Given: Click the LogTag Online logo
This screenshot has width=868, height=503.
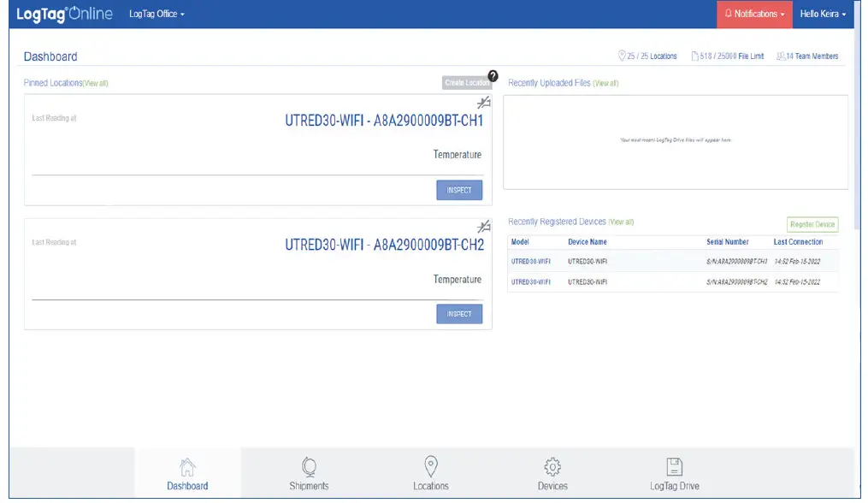Looking at the screenshot, I should tap(64, 14).
